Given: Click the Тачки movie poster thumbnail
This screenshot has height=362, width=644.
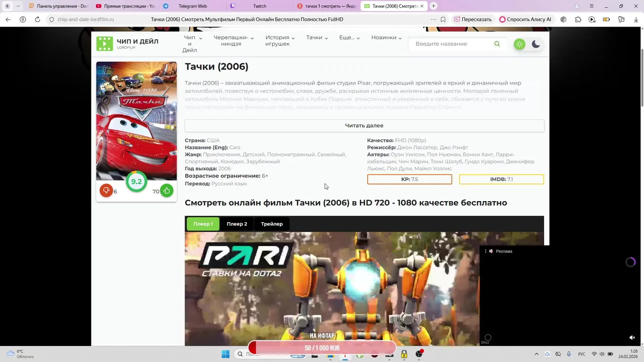Looking at the screenshot, I should [x=136, y=121].
